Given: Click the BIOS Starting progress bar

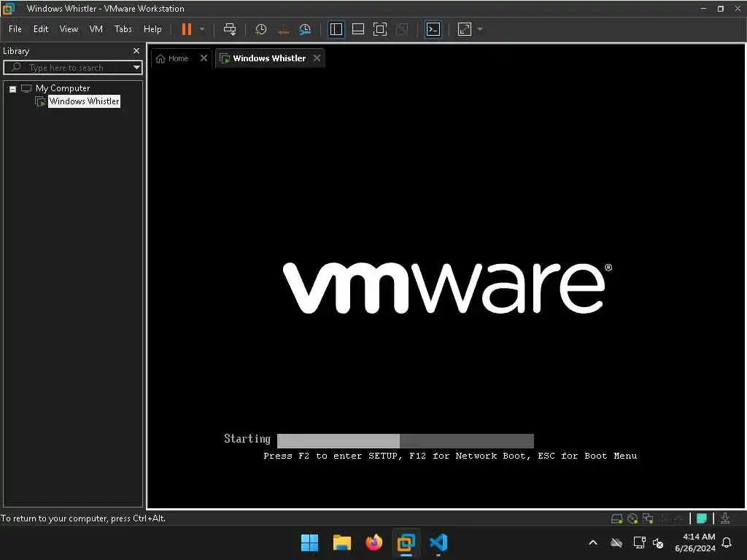Looking at the screenshot, I should [406, 440].
